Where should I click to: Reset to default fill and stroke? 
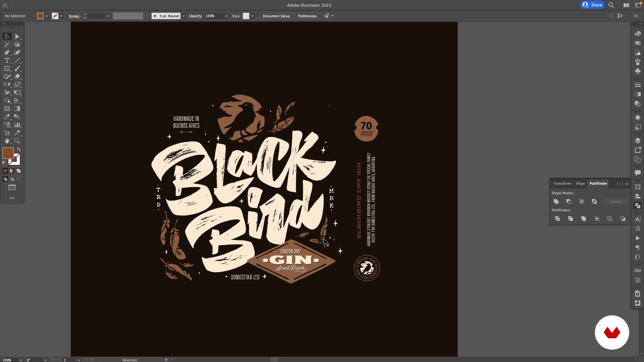click(4, 163)
